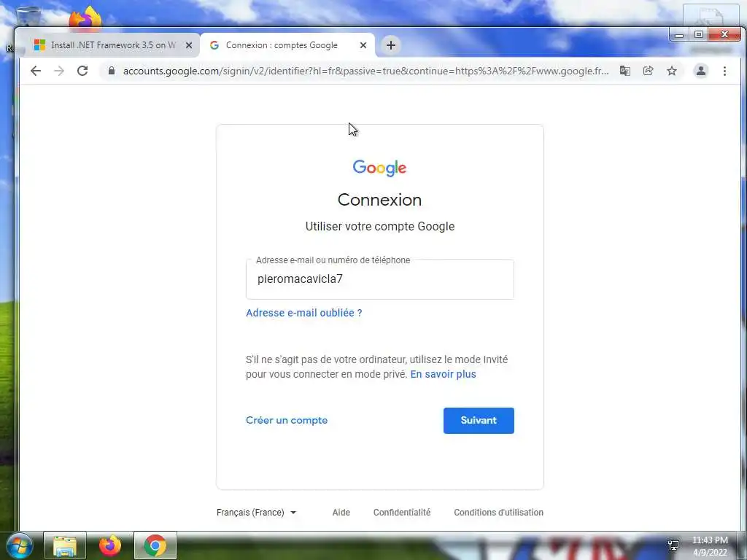Click the network icon in system tray
This screenshot has height=560, width=747.
(x=673, y=545)
